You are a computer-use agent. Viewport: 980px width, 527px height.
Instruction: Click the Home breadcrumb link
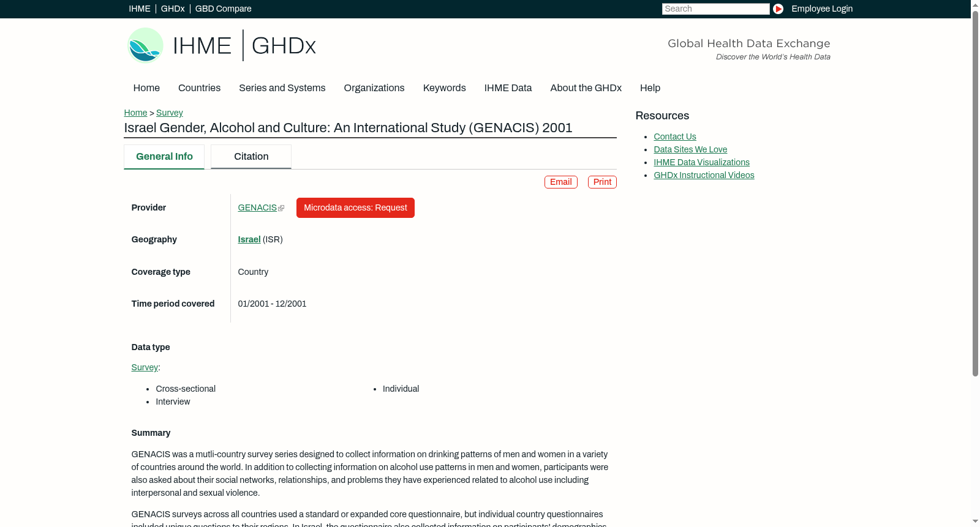(135, 113)
